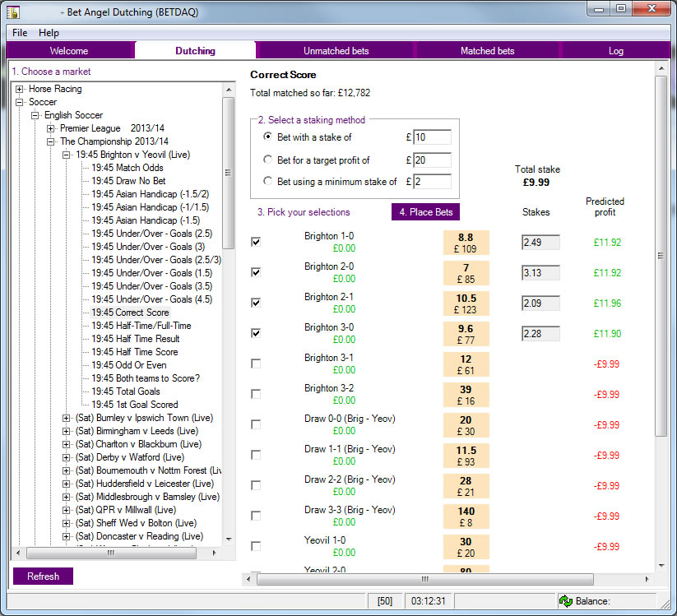Expand the Burnley v Ipswich Town match
This screenshot has height=616, width=677.
pos(67,418)
